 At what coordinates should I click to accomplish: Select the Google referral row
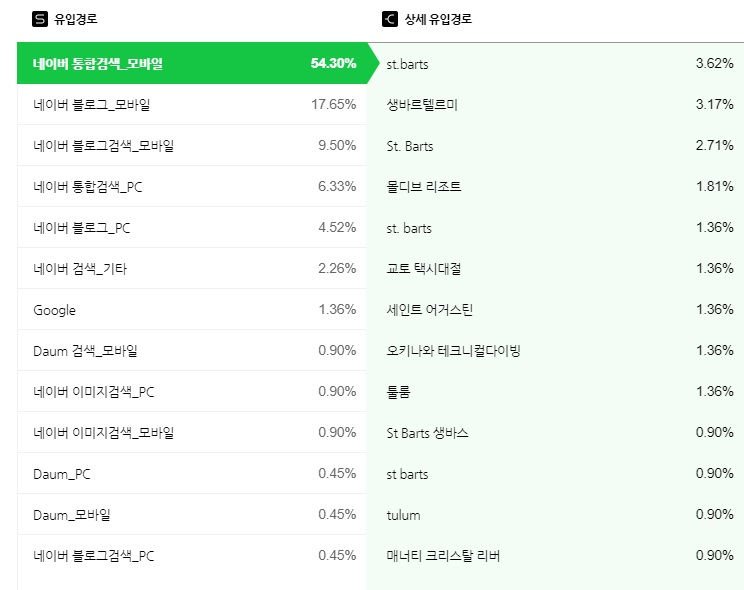pyautogui.click(x=192, y=309)
